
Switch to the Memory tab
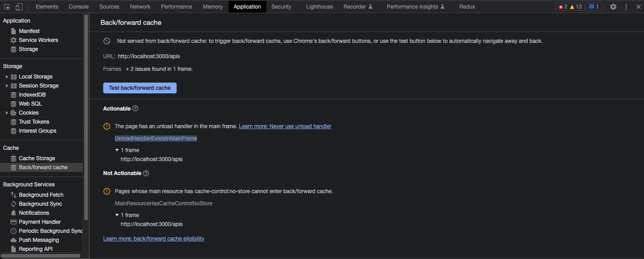click(213, 7)
